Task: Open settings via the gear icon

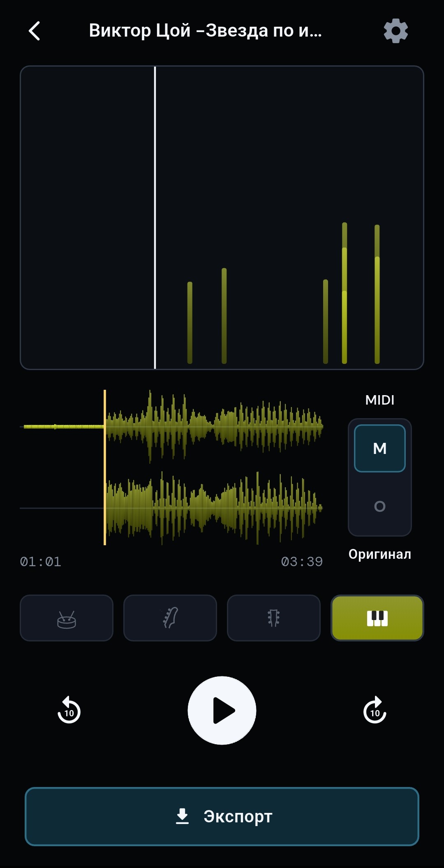Action: [395, 31]
